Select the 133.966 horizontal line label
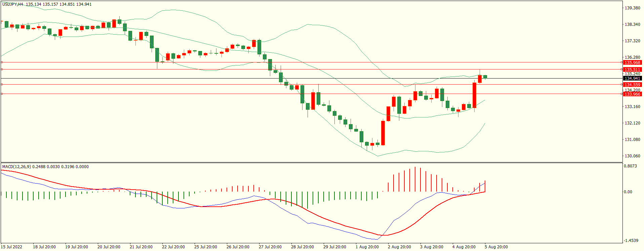This screenshot has height=251, width=644. (x=632, y=94)
